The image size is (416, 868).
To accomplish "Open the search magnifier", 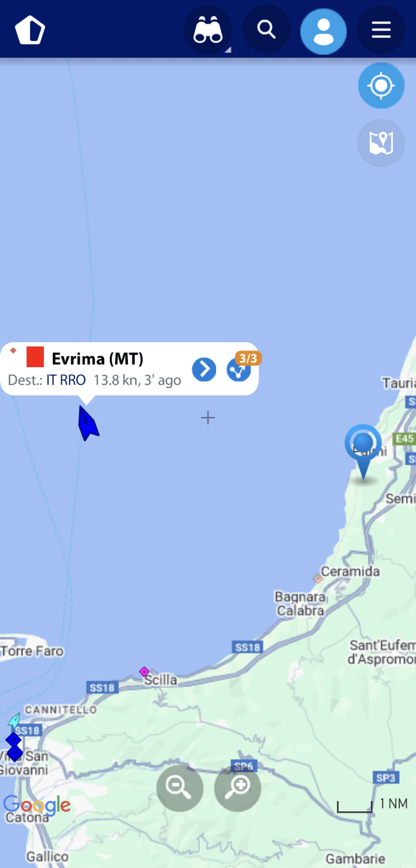I will [266, 30].
